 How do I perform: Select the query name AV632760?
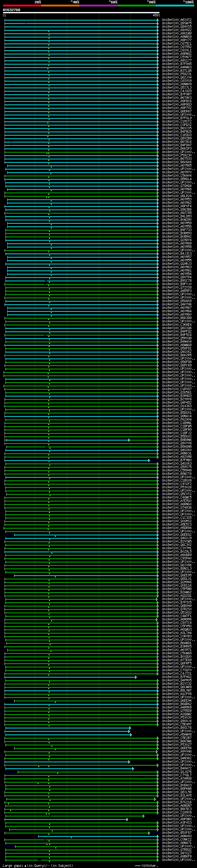tap(11, 10)
